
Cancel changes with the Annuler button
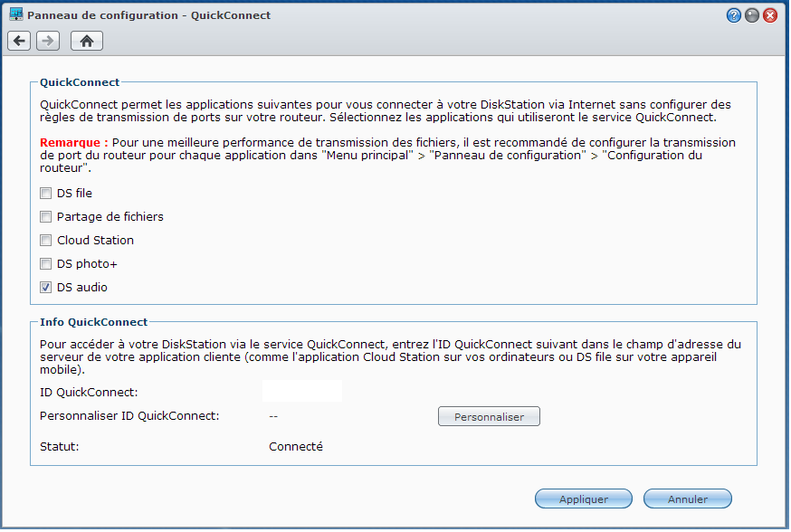pos(688,499)
